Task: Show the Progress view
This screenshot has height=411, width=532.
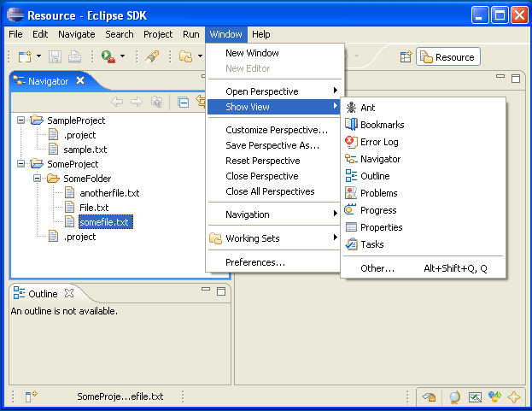Action: 423,210
